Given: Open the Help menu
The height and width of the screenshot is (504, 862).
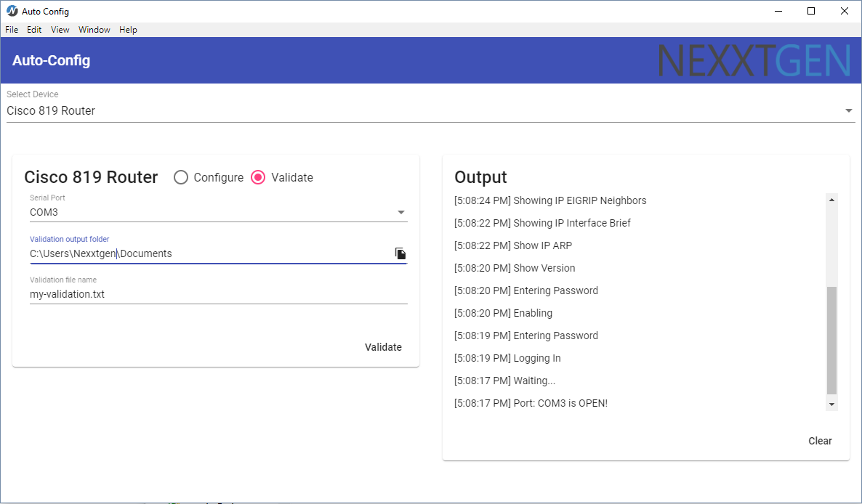Looking at the screenshot, I should (x=128, y=30).
